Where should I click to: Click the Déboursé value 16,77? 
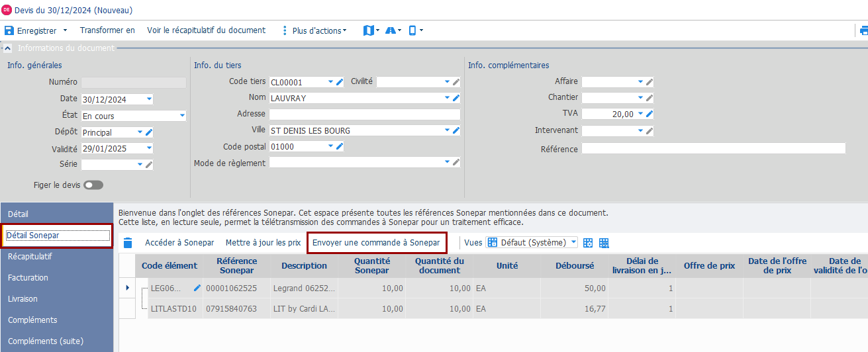point(575,308)
